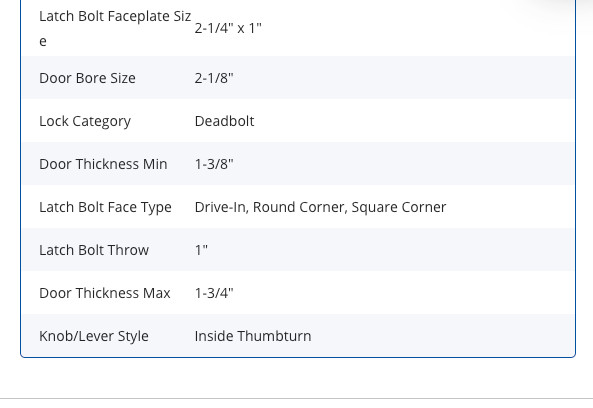Select the 1" latch bolt throw value
Screen dimensions: 593x408
tap(201, 250)
